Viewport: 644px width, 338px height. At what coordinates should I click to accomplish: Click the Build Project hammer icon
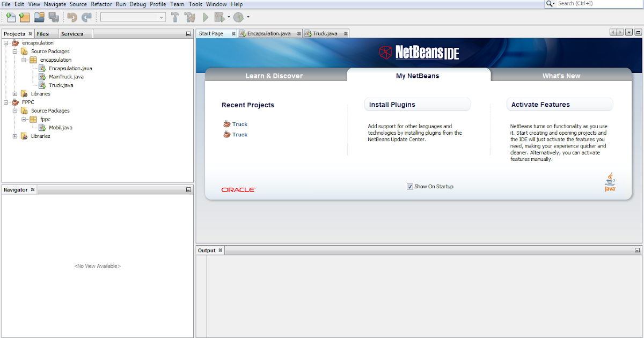pos(175,17)
